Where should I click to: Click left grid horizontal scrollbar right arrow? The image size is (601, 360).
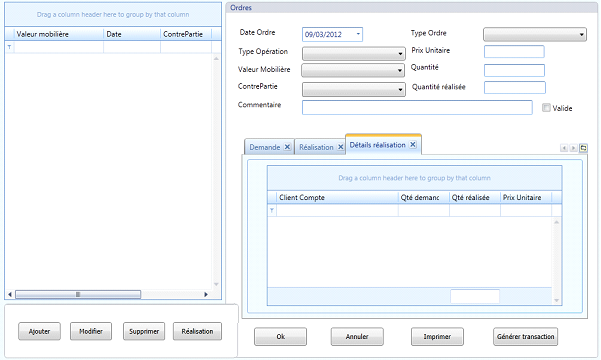coord(206,294)
